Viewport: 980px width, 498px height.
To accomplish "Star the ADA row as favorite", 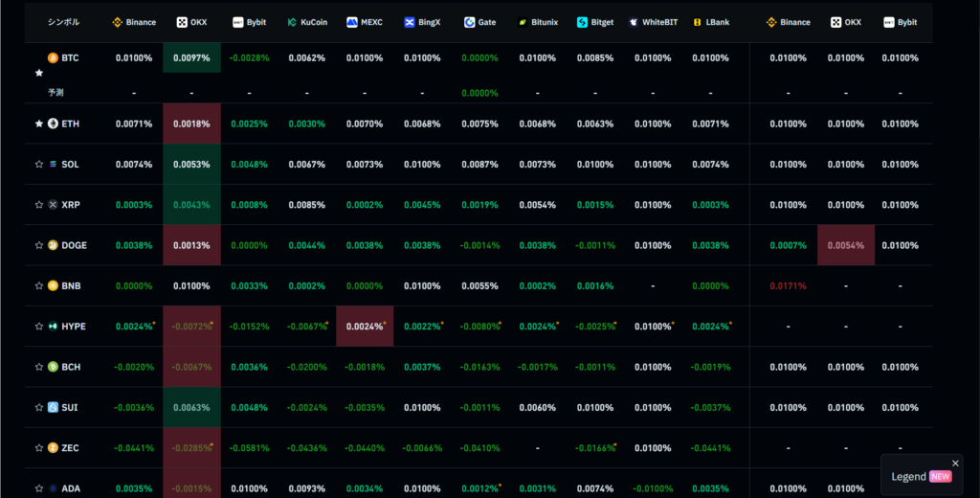I will click(x=39, y=488).
